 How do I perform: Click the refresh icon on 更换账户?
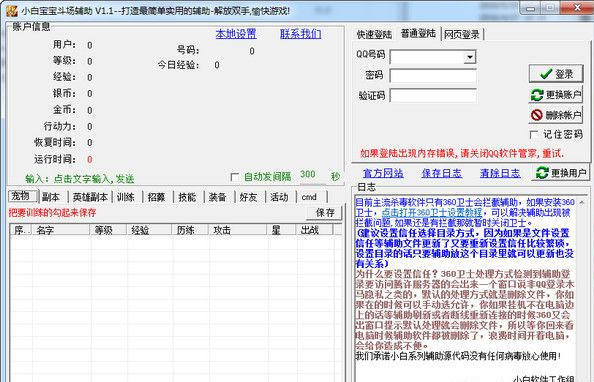click(537, 94)
